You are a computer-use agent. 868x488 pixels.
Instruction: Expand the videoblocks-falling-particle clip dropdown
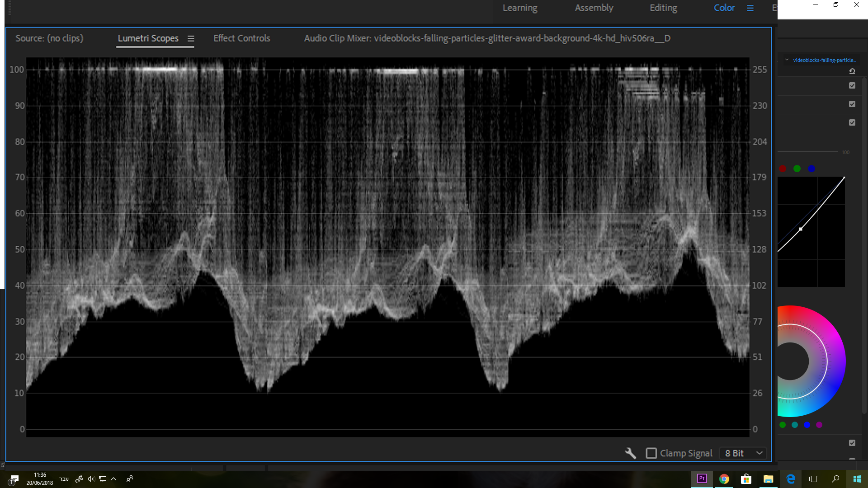787,60
